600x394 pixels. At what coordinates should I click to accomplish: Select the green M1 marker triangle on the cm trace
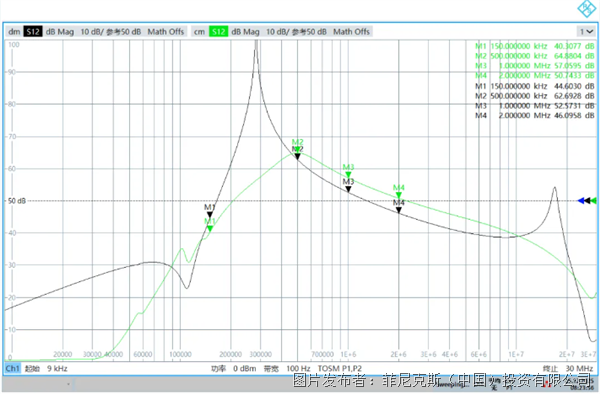pos(210,229)
